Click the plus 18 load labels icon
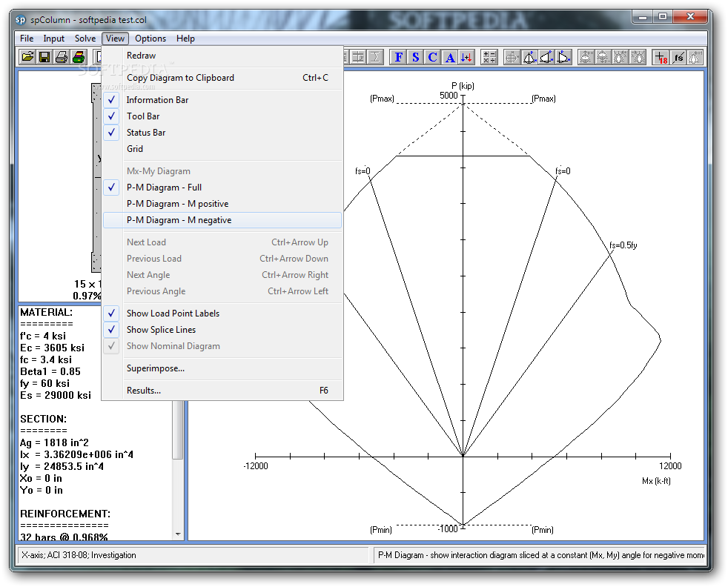Image resolution: width=728 pixels, height=587 pixels. pos(661,57)
